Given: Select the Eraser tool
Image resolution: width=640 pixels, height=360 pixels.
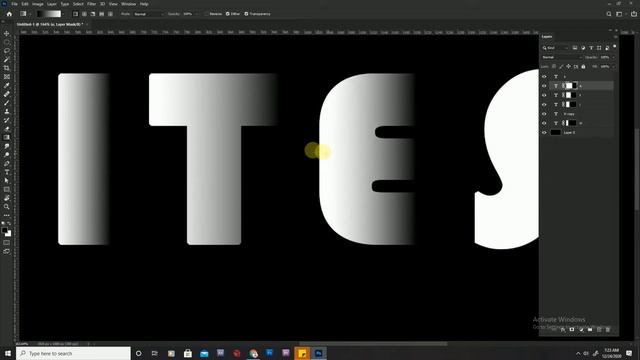Looking at the screenshot, I should [x=7, y=129].
